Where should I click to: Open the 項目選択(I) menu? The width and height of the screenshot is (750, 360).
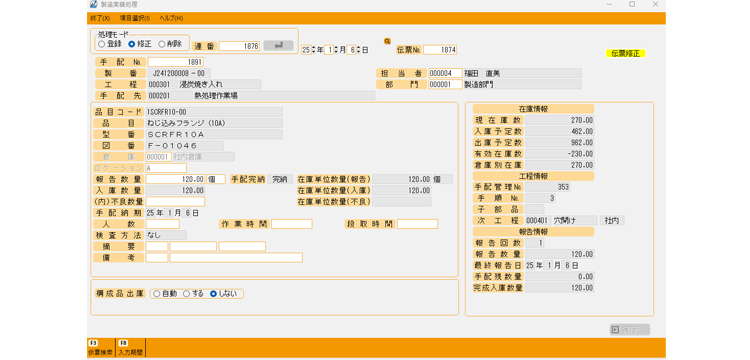click(135, 18)
